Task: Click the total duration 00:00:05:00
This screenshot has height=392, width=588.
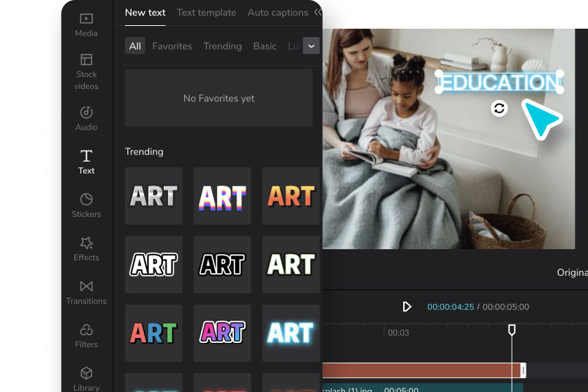Action: [505, 307]
